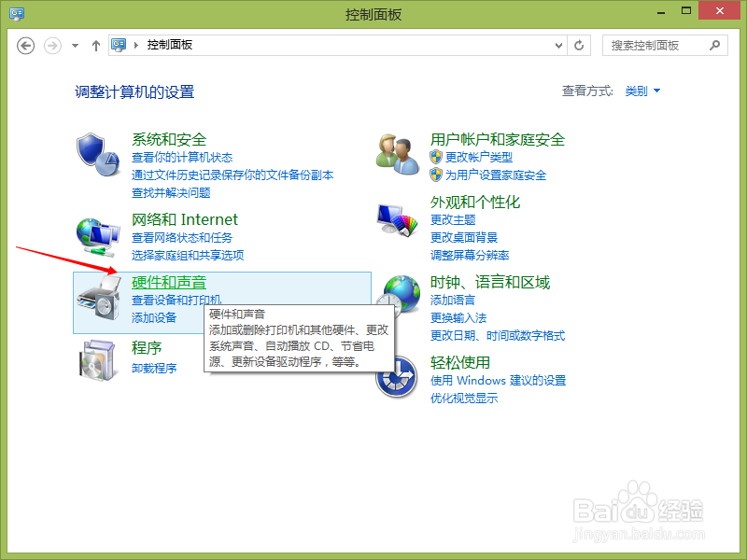Image resolution: width=747 pixels, height=560 pixels.
Task: Click the Programs disc box icon
Action: click(x=97, y=360)
